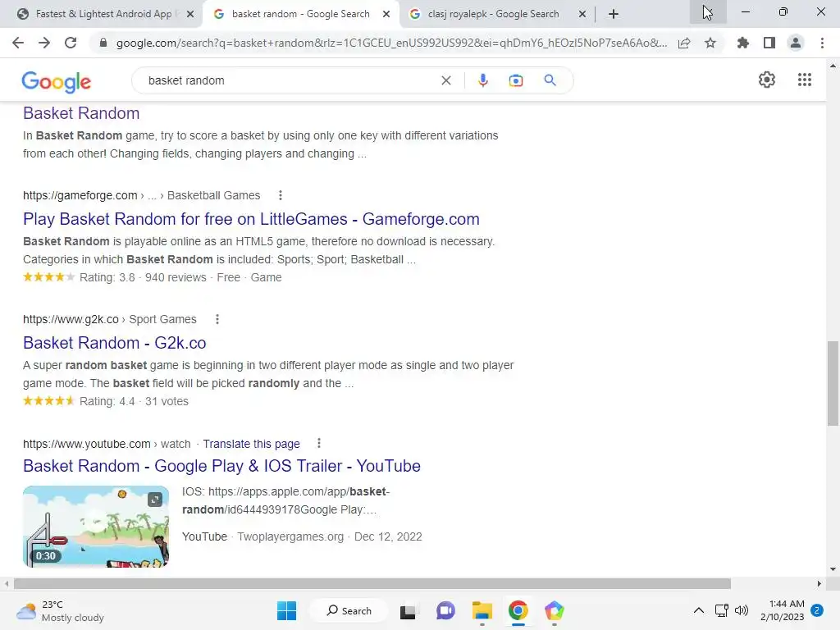Screen dimensions: 840x630
Task: Go back to the previous page
Action: tap(18, 43)
